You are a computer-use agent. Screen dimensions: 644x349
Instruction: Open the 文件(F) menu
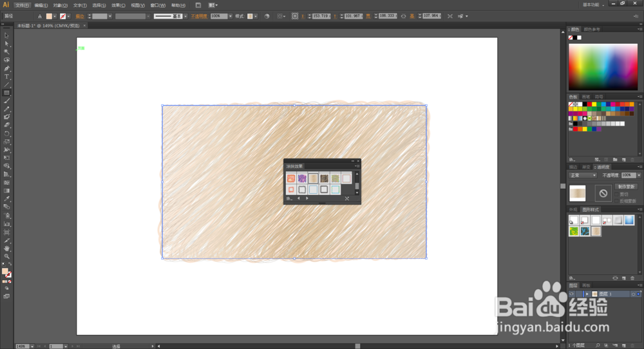22,5
